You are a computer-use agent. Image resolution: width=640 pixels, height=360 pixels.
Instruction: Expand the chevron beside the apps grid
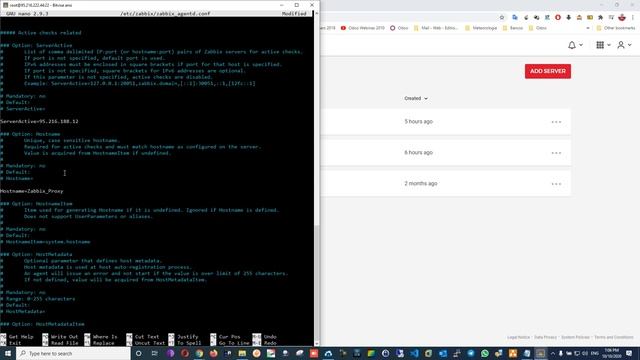click(609, 45)
